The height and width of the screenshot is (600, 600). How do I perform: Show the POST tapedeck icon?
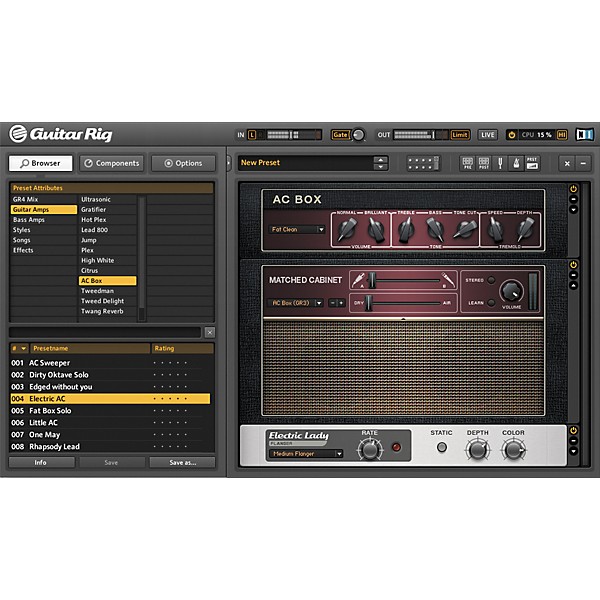(484, 163)
